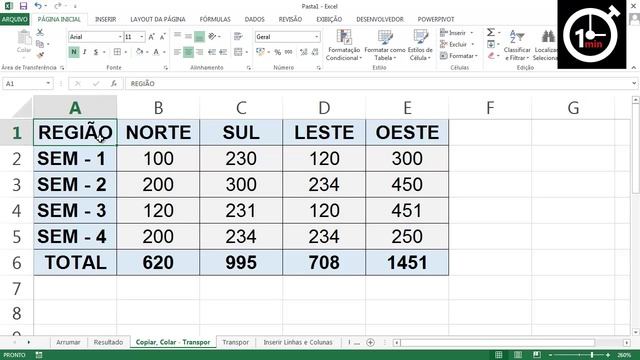Undo the last action
This screenshot has width=640, height=360.
pyautogui.click(x=38, y=6)
